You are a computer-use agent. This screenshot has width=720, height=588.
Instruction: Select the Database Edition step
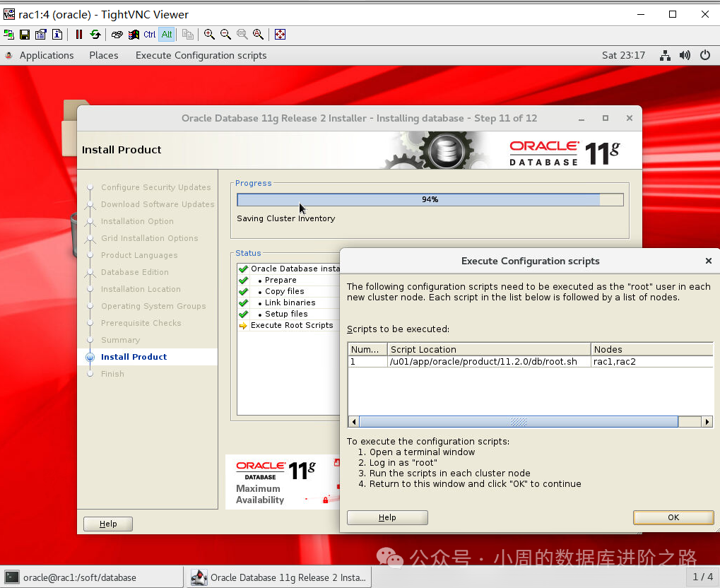pos(134,272)
